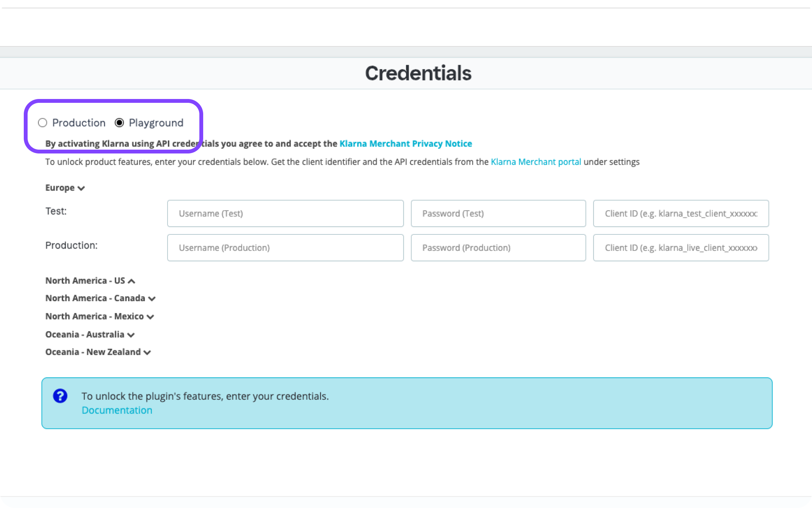The image size is (812, 508).
Task: Click the blue question mark help icon
Action: 60,396
